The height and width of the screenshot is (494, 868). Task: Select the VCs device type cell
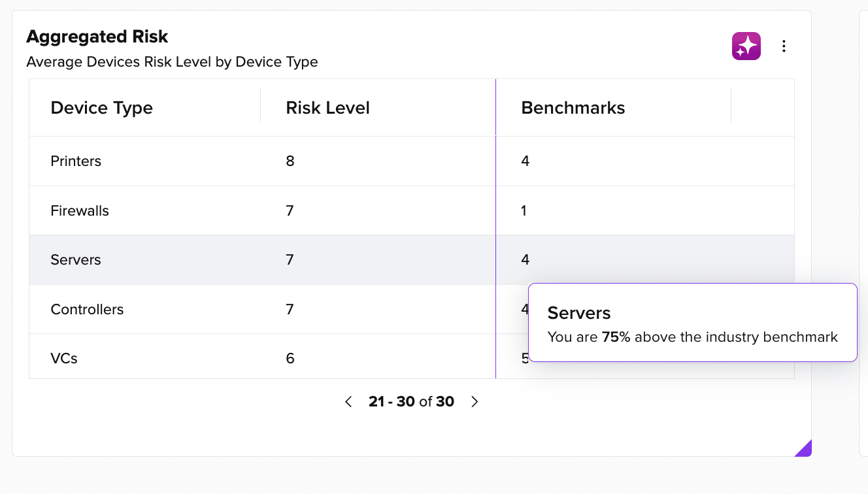coord(64,358)
